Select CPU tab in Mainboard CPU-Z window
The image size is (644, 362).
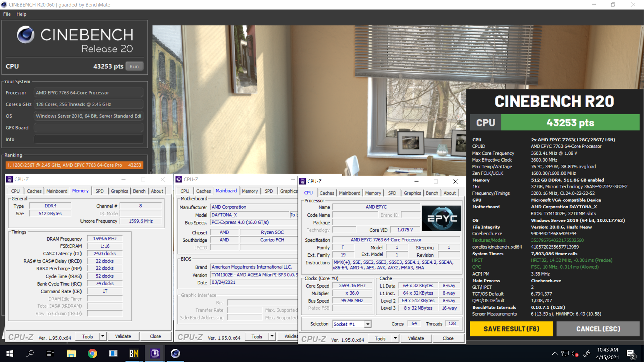[x=185, y=191]
